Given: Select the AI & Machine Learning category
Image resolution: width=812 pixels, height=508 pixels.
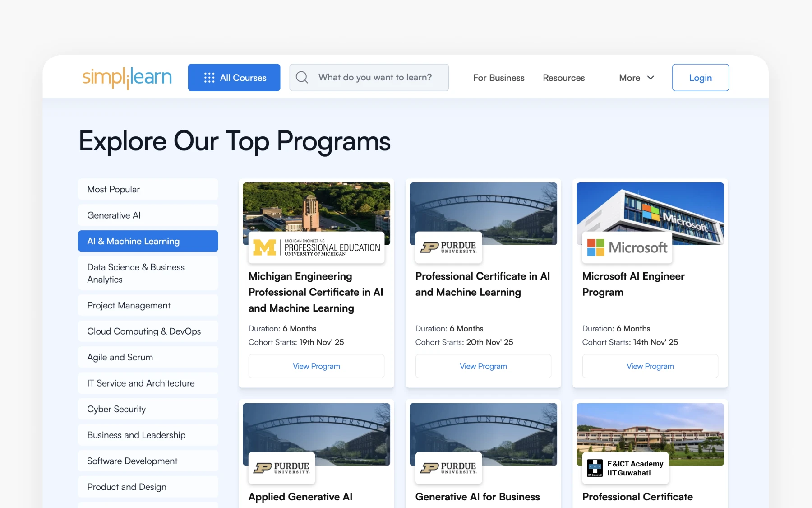Looking at the screenshot, I should [x=148, y=241].
